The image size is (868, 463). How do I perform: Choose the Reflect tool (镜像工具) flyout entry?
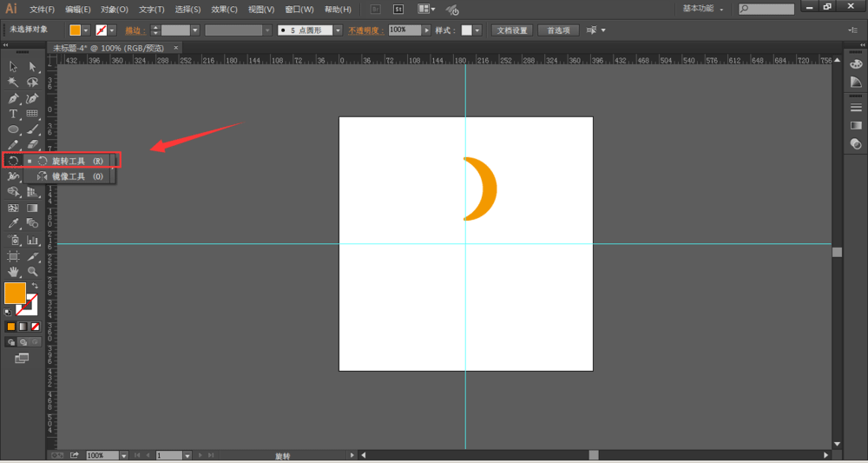(x=73, y=176)
